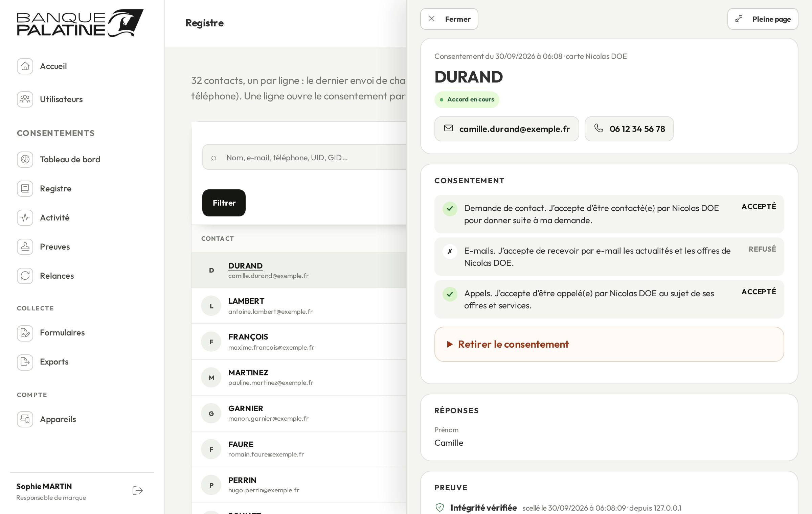Click the camille.durand@exemple.fr email chip
The height and width of the screenshot is (514, 812).
pyautogui.click(x=506, y=129)
